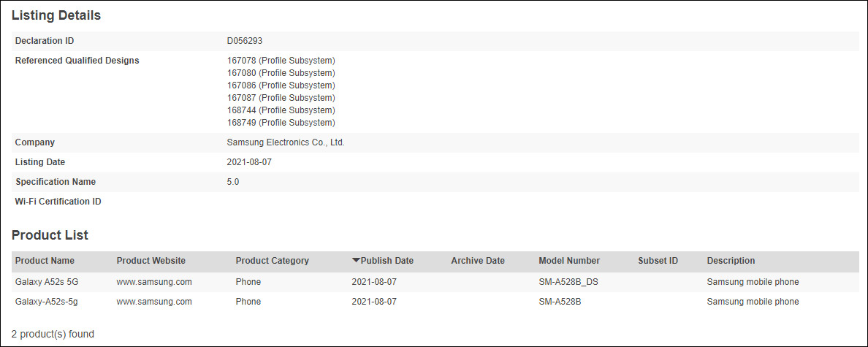
Task: Select qualified design 167078 entry
Action: [281, 61]
